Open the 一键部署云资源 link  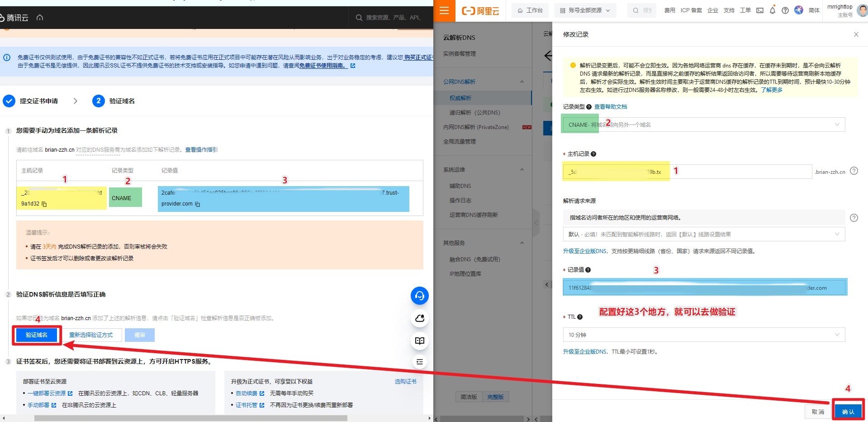coord(47,393)
